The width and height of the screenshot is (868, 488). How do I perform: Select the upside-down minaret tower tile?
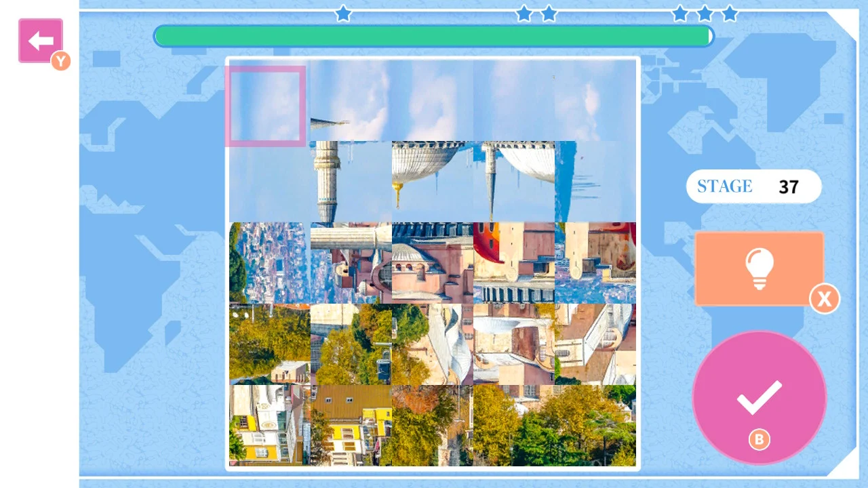coord(351,182)
